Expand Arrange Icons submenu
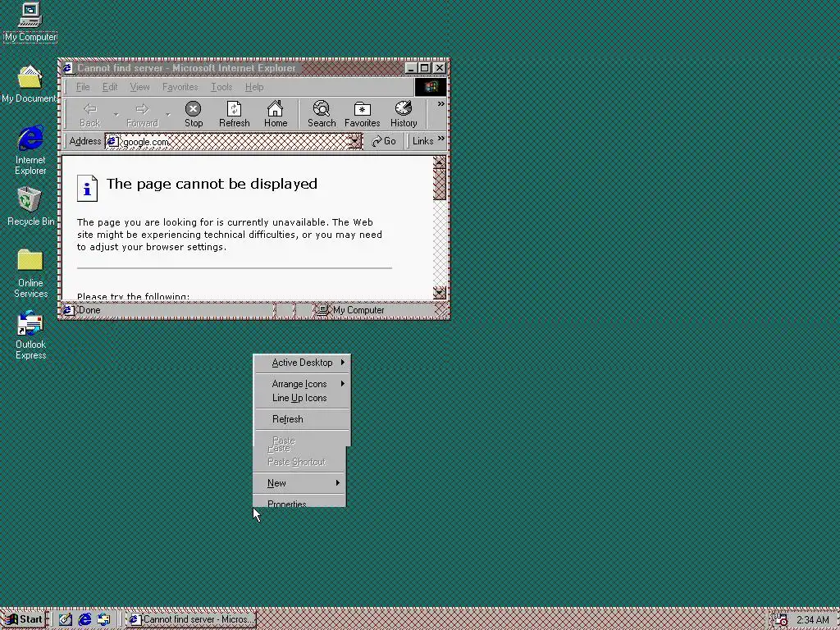 [302, 384]
